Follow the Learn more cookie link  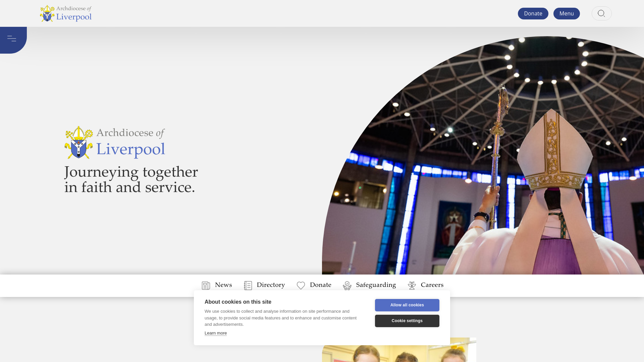216,333
